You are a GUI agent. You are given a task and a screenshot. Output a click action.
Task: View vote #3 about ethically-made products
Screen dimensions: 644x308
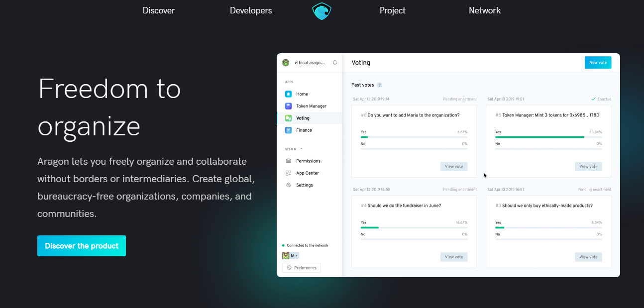[x=588, y=257]
